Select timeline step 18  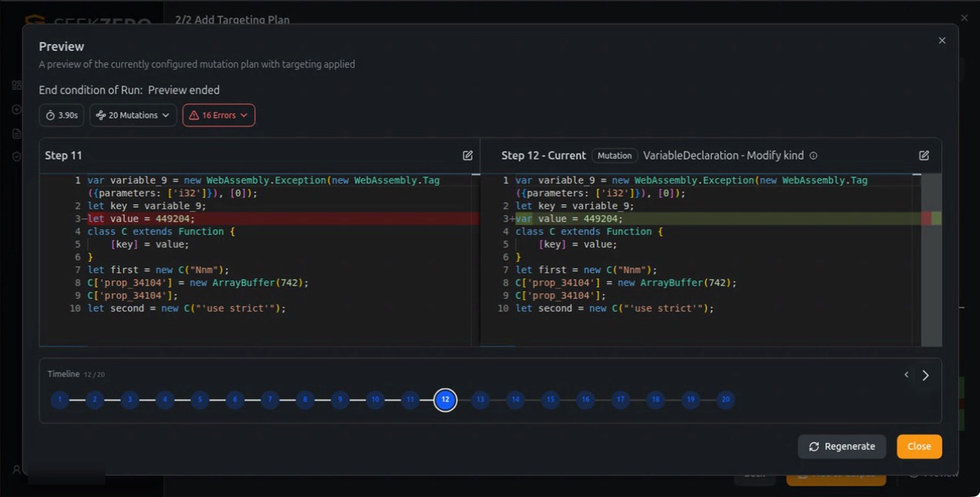pyautogui.click(x=656, y=400)
